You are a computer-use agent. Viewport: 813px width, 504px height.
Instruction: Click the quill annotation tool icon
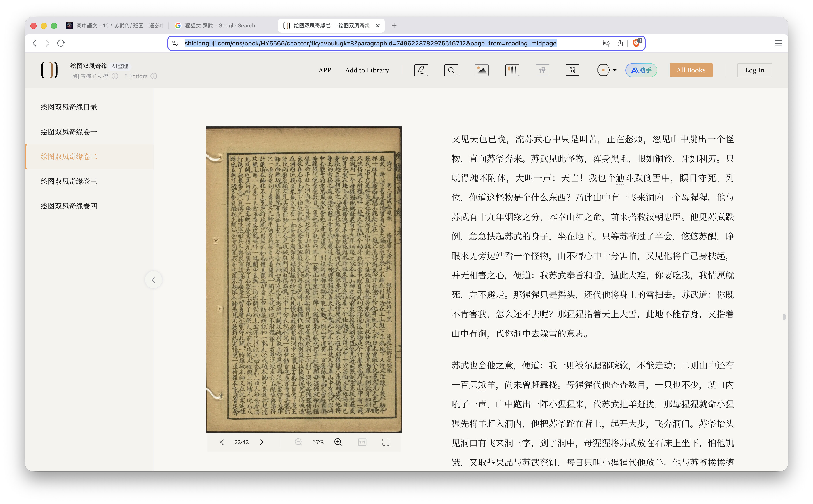pos(421,70)
